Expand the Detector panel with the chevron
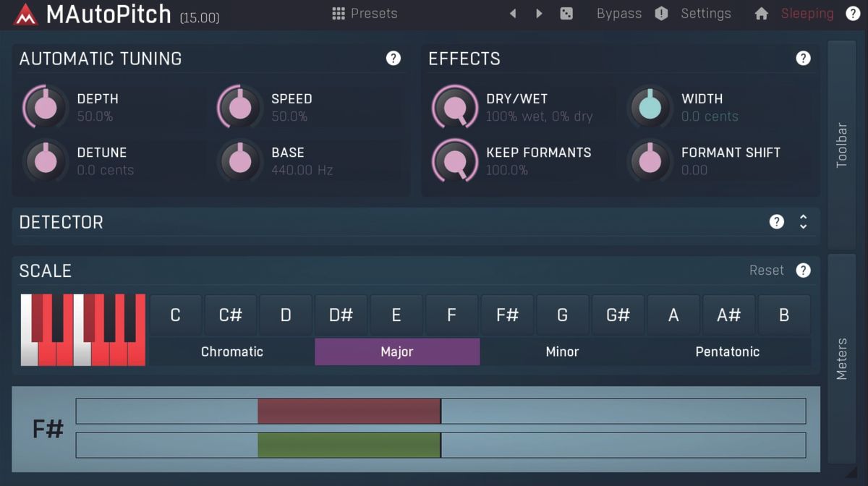This screenshot has height=486, width=868. pyautogui.click(x=803, y=222)
